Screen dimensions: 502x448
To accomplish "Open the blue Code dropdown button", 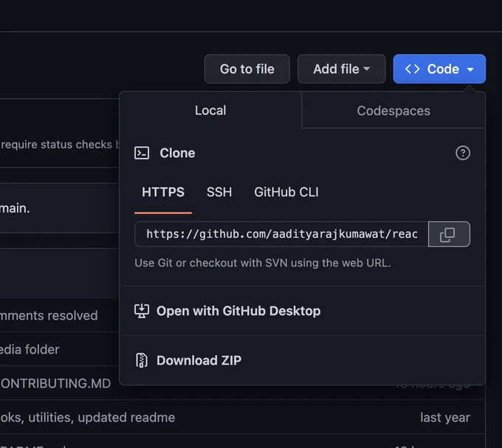I will (439, 69).
